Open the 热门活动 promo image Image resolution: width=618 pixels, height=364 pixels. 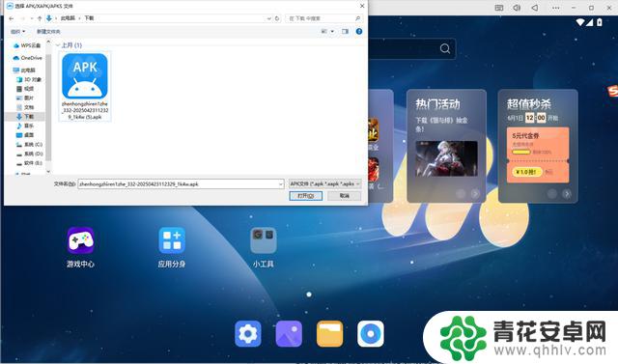tap(446, 158)
